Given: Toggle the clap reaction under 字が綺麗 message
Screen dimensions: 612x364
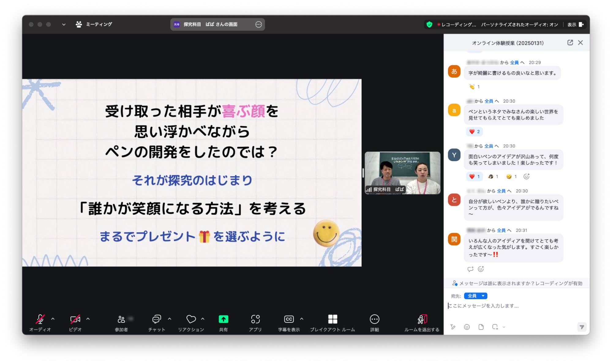Looking at the screenshot, I should pyautogui.click(x=474, y=87).
